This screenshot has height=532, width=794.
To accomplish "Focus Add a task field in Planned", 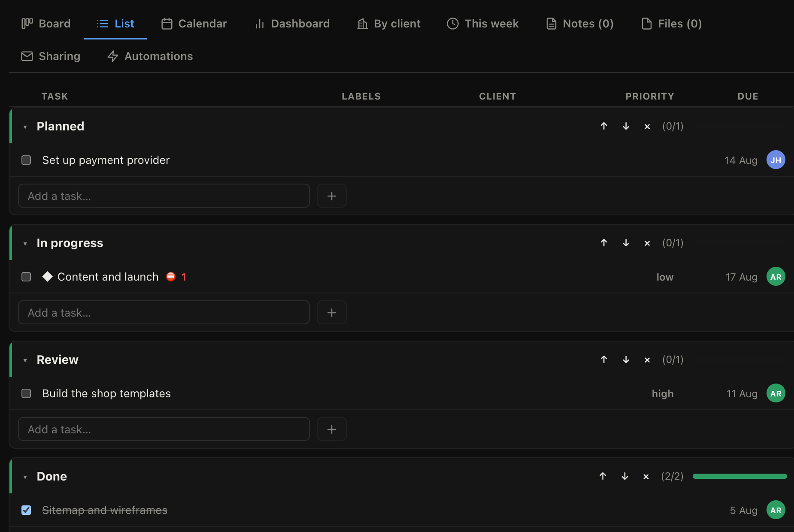I will point(164,196).
